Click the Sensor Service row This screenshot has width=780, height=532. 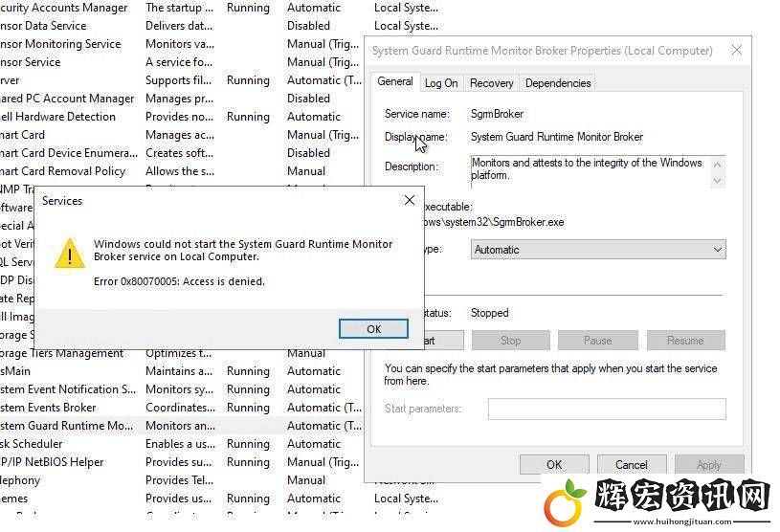(181, 62)
